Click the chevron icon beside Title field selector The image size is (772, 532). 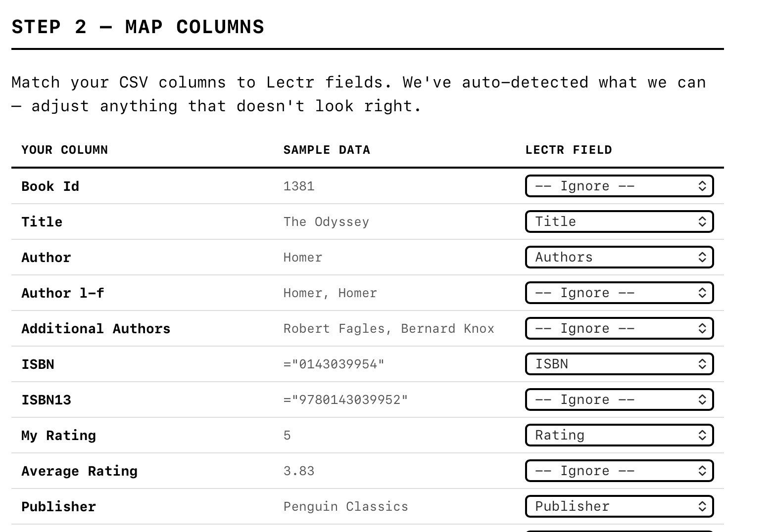coord(702,222)
